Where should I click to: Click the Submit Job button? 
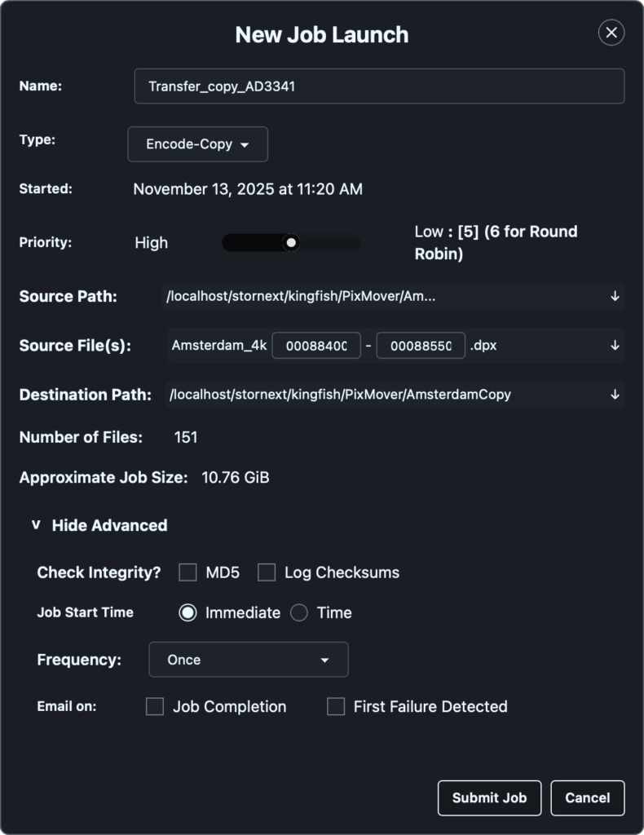pyautogui.click(x=489, y=797)
